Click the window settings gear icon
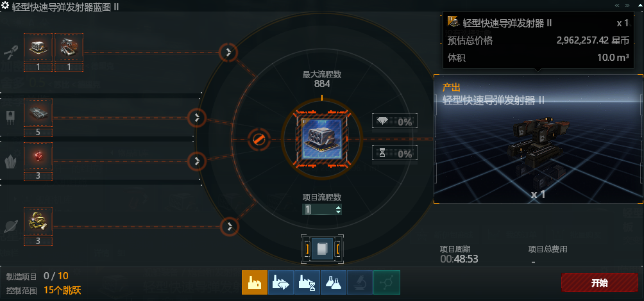The image size is (644, 301). click(x=5, y=6)
